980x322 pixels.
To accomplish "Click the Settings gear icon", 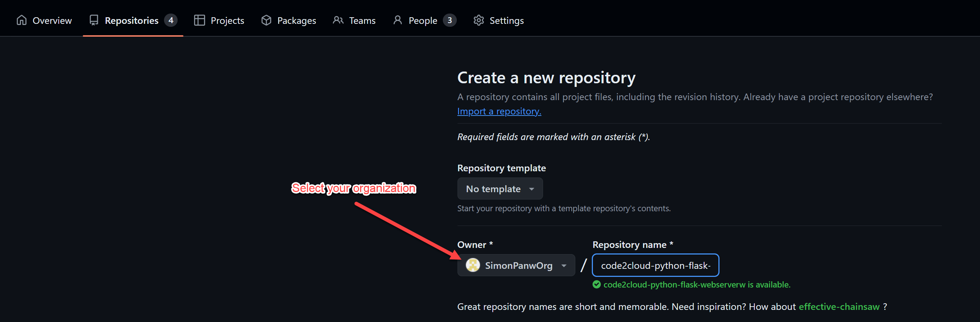I will click(x=478, y=20).
